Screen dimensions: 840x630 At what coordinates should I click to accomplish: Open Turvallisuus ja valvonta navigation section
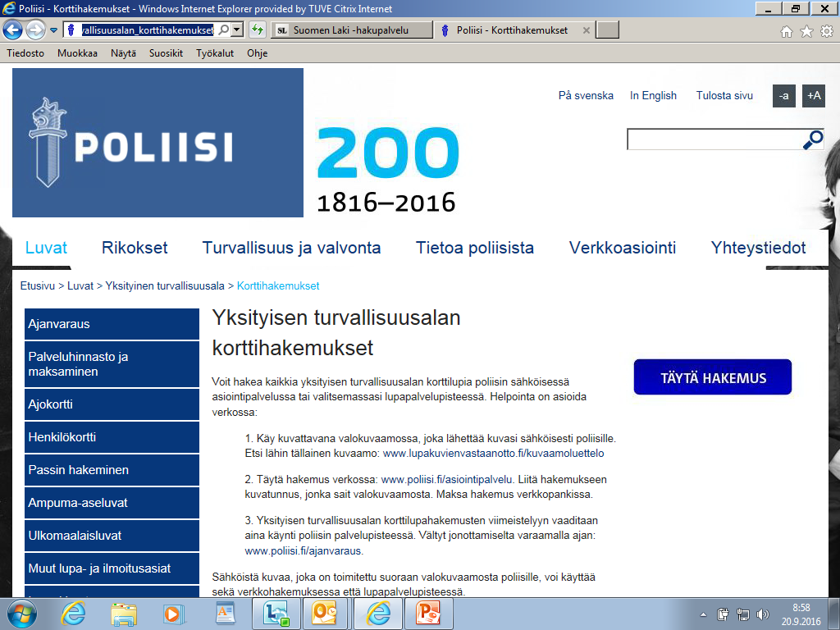pyautogui.click(x=291, y=248)
